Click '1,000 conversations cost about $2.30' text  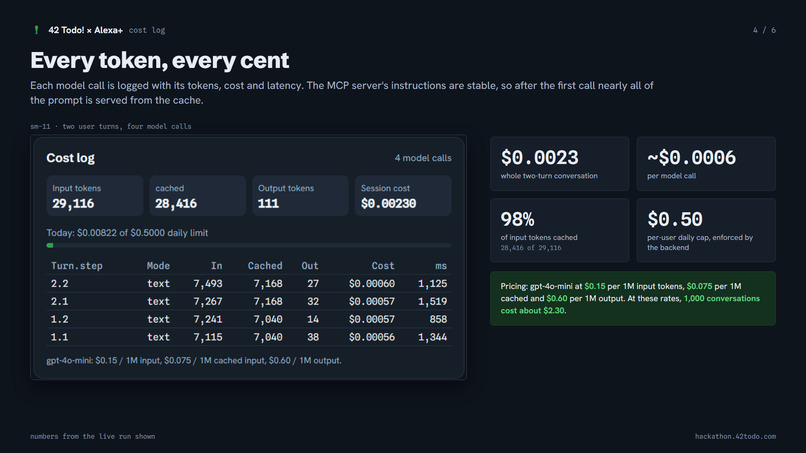point(630,304)
